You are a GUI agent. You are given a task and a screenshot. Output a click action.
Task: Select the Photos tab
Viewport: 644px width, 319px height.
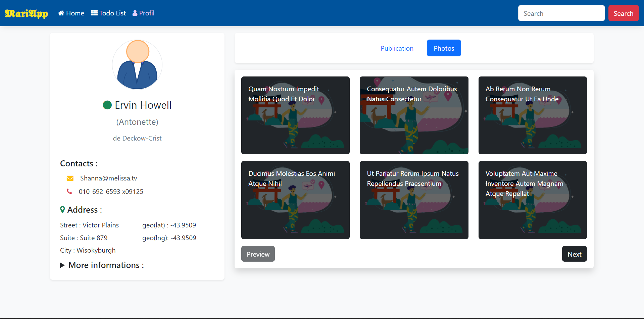(444, 48)
